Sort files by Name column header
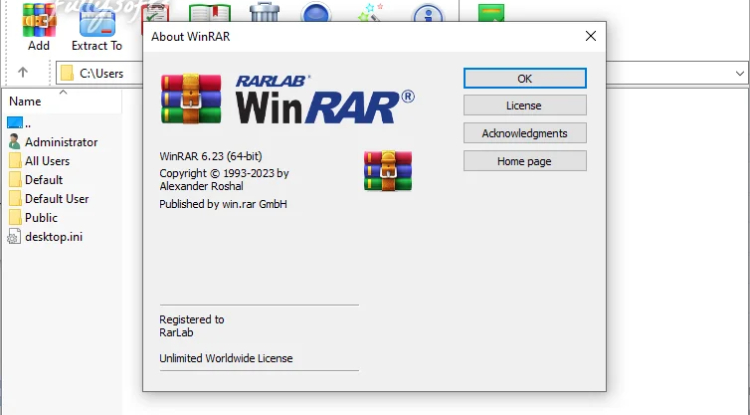The image size is (750, 415). 62,101
